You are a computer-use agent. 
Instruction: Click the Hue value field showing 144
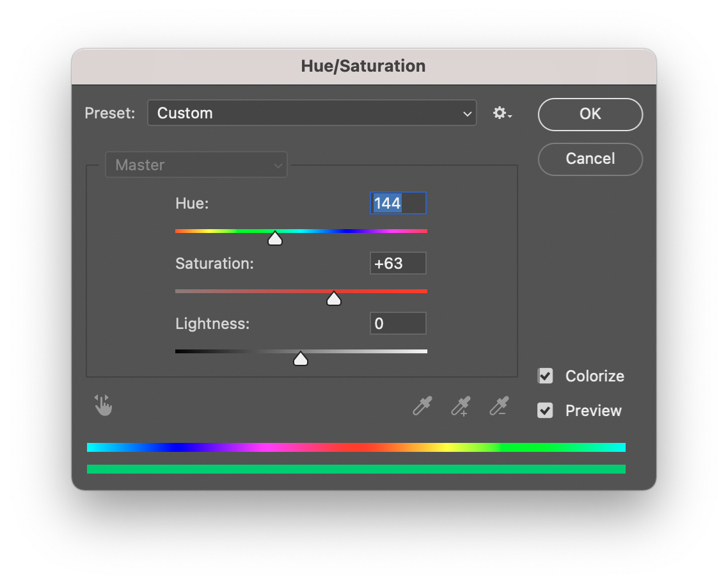(x=398, y=203)
